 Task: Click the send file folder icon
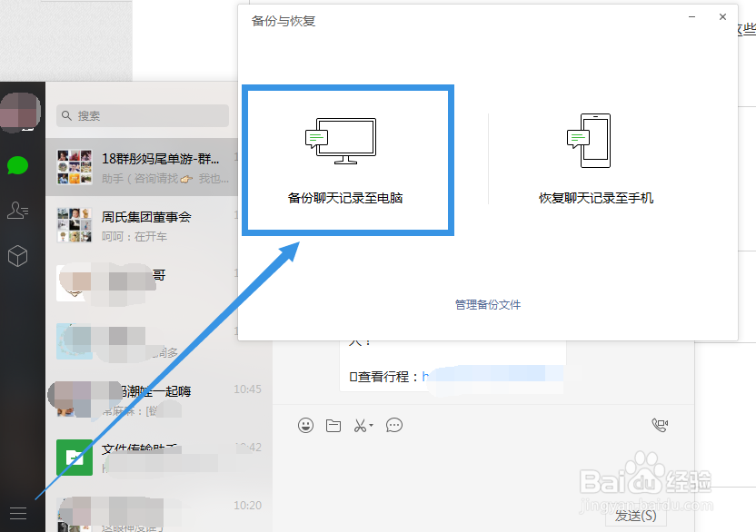pyautogui.click(x=333, y=425)
